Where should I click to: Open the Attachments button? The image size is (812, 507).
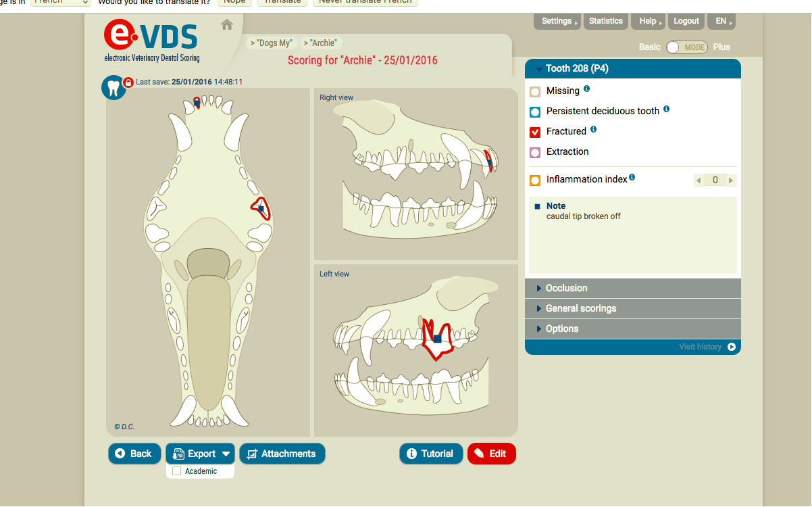(x=282, y=454)
